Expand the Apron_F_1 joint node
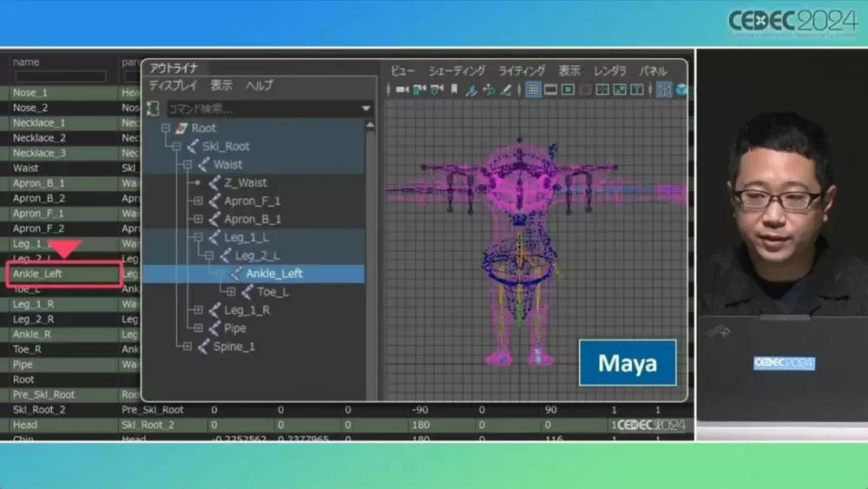 point(198,201)
